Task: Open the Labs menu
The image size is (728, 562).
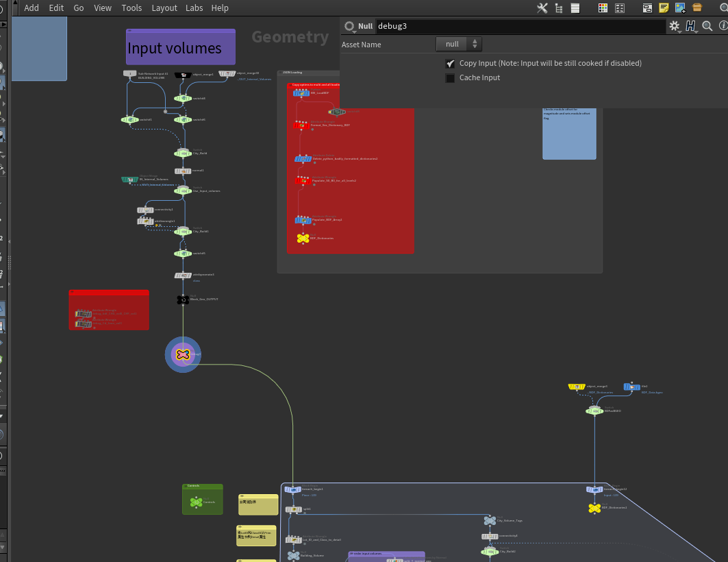Action: (194, 8)
